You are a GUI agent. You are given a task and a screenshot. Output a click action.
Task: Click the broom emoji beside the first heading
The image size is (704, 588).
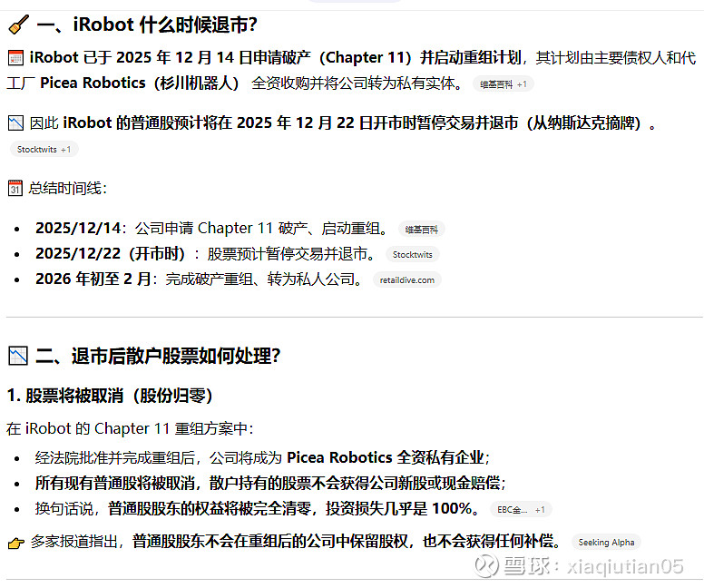pos(18,24)
